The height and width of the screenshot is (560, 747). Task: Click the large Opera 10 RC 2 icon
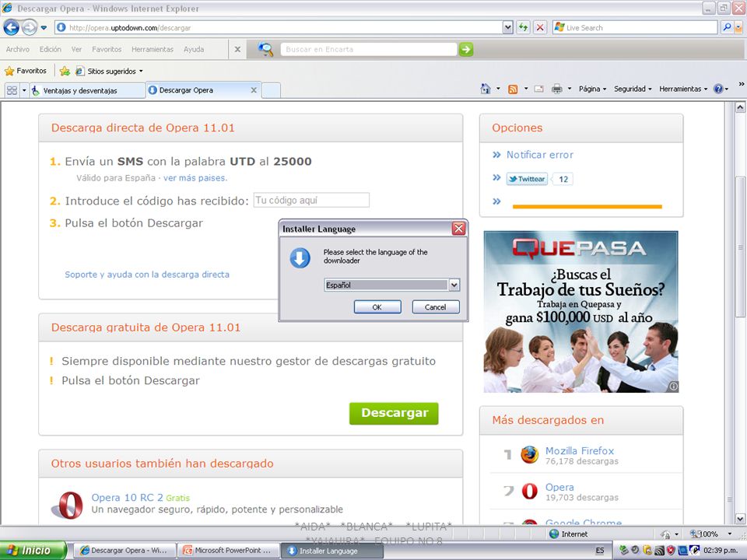(67, 505)
